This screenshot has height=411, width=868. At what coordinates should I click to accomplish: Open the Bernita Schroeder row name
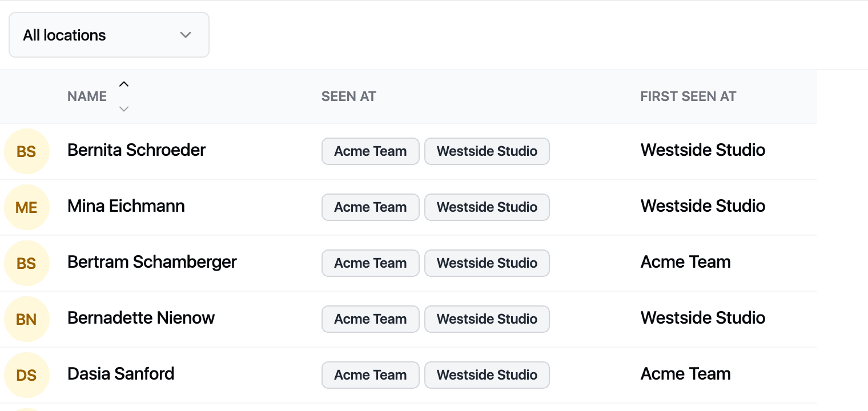click(136, 150)
